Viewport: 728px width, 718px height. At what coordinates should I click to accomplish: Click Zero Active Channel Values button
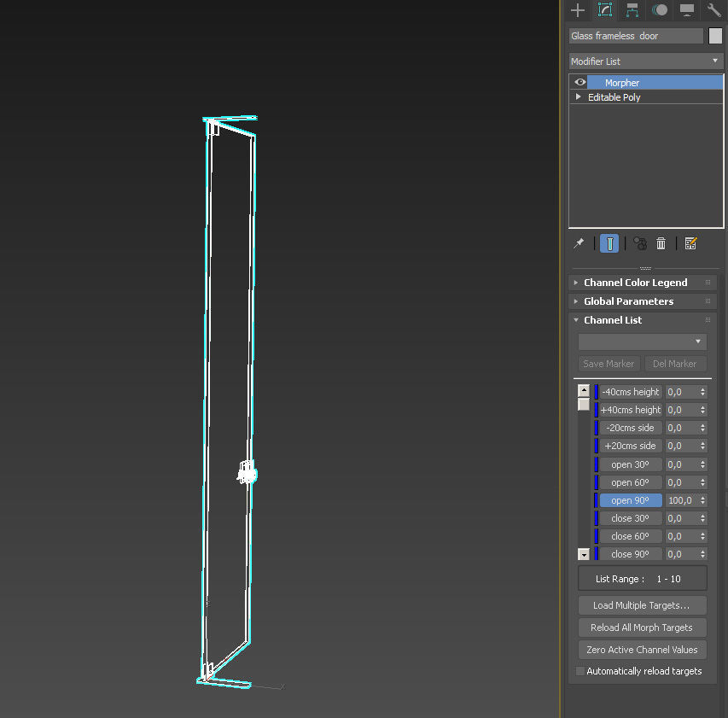point(642,650)
